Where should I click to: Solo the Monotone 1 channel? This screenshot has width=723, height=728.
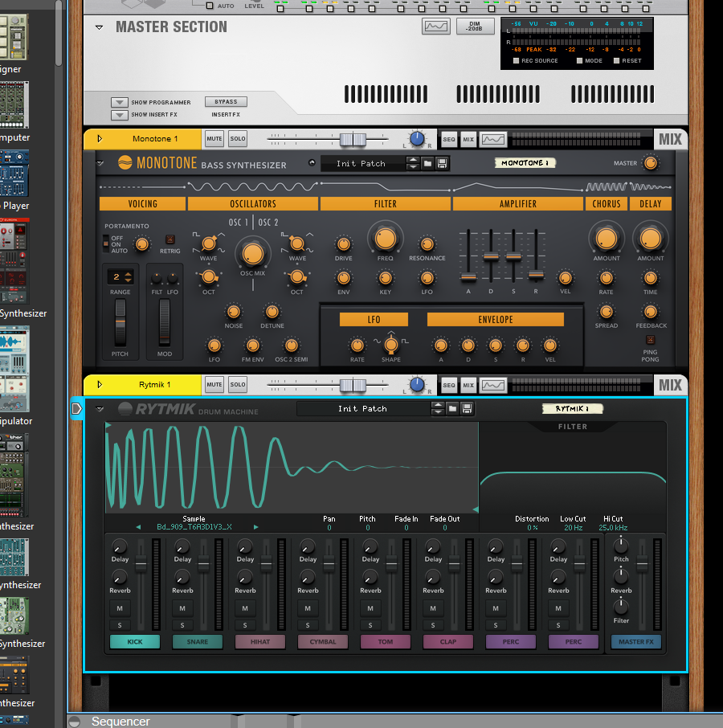(x=238, y=139)
